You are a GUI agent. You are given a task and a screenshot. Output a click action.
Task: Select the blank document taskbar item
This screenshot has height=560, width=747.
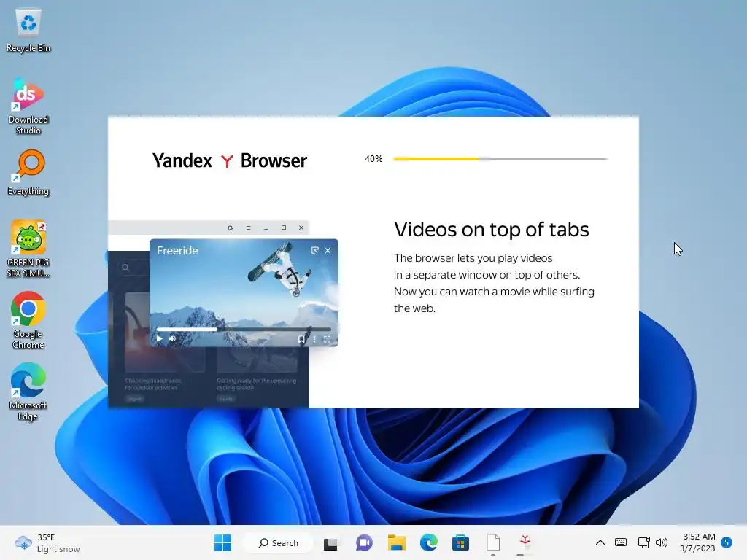tap(493, 542)
